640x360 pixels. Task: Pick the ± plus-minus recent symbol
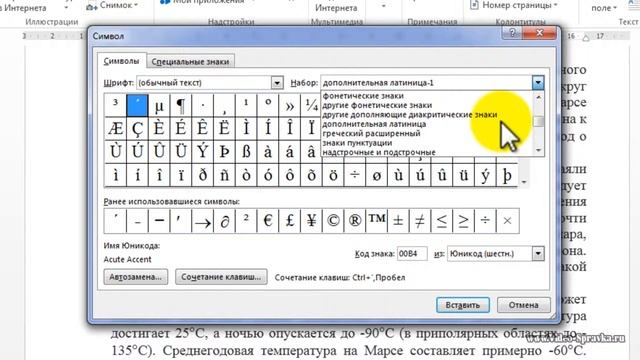pyautogui.click(x=398, y=221)
